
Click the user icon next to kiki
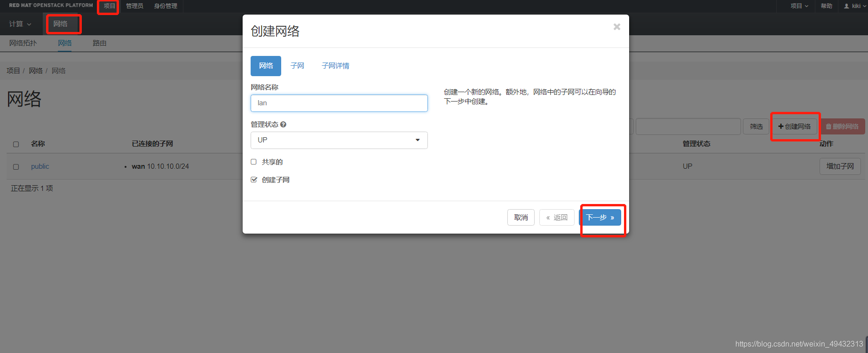(847, 6)
